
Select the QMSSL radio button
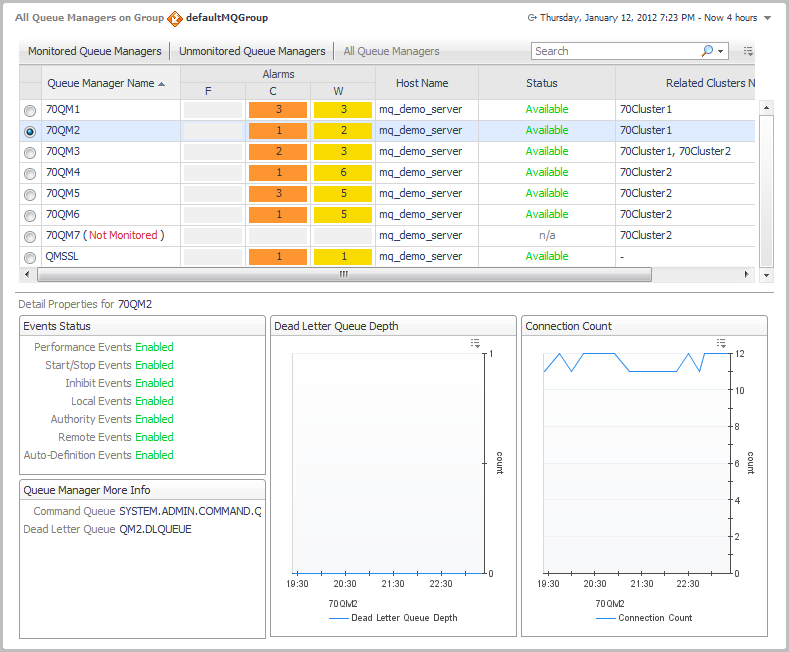[30, 257]
